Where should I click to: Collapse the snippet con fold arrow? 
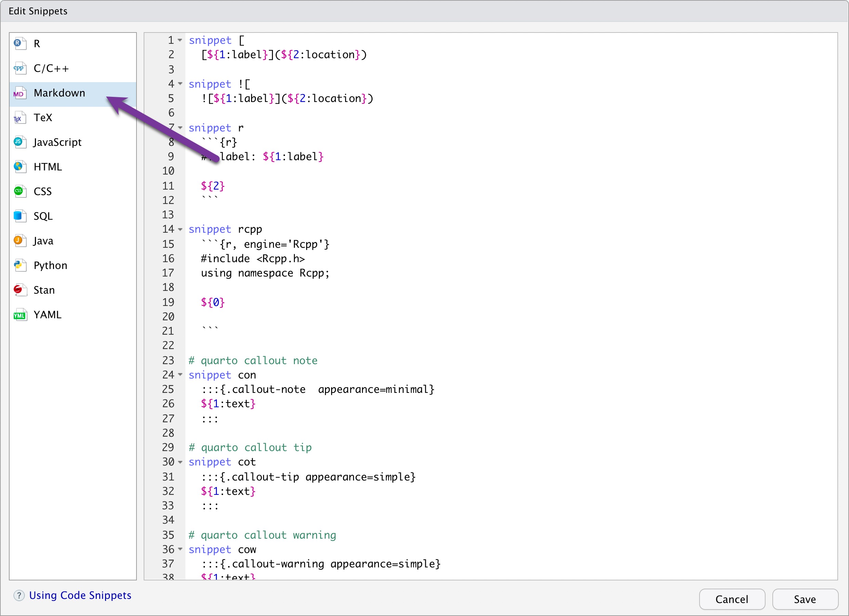[180, 375]
